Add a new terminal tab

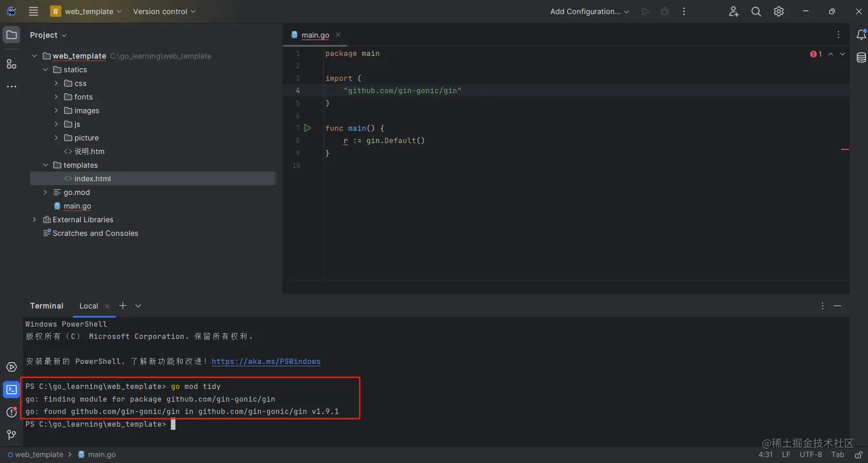(122, 306)
